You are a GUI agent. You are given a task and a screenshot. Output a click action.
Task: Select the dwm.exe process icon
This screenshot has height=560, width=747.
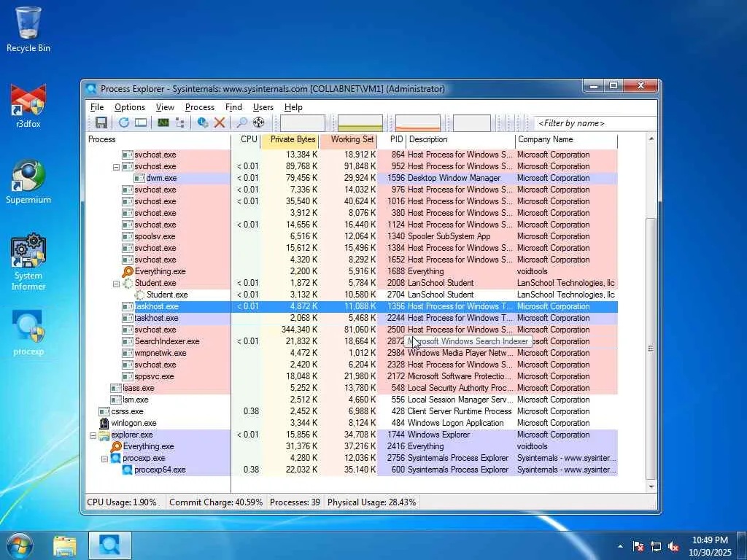(139, 178)
